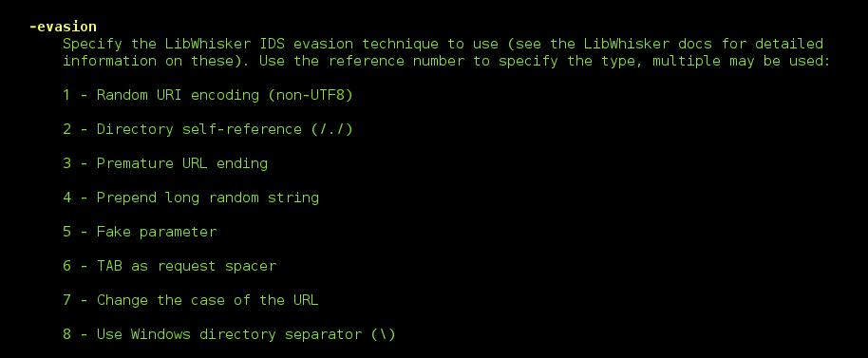Click reference number 6 in the list

(x=67, y=266)
